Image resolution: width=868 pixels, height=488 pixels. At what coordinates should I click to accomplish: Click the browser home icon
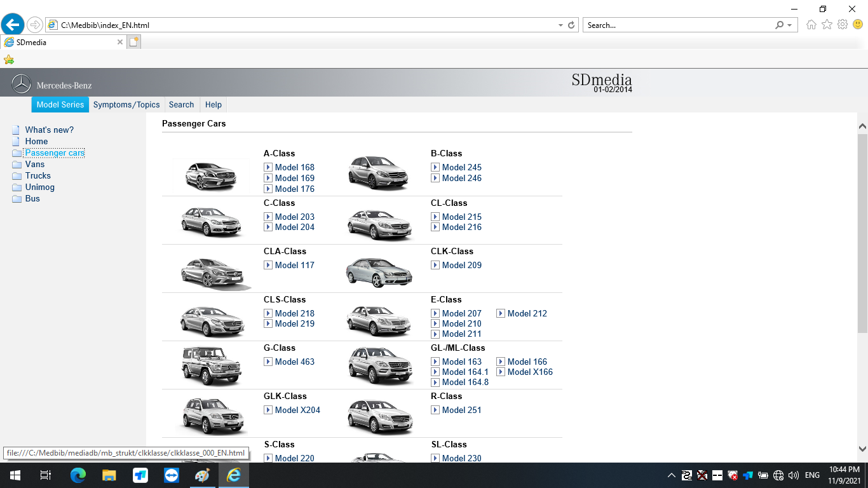pos(811,25)
